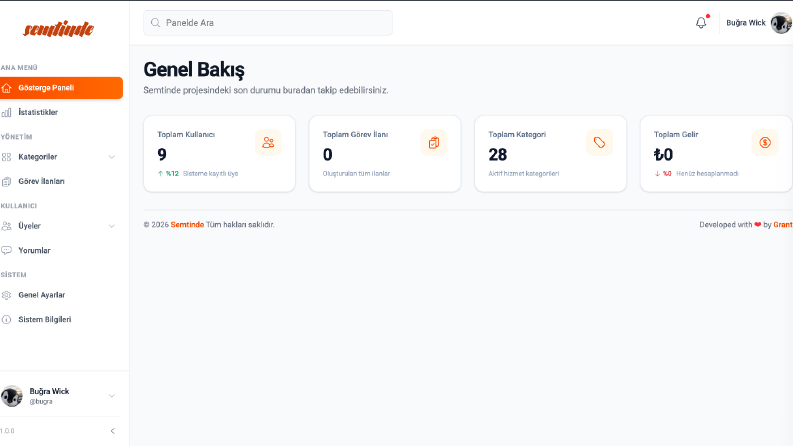Open Sistem Bilgileri in the sidebar
Image resolution: width=793 pixels, height=446 pixels.
point(61,320)
